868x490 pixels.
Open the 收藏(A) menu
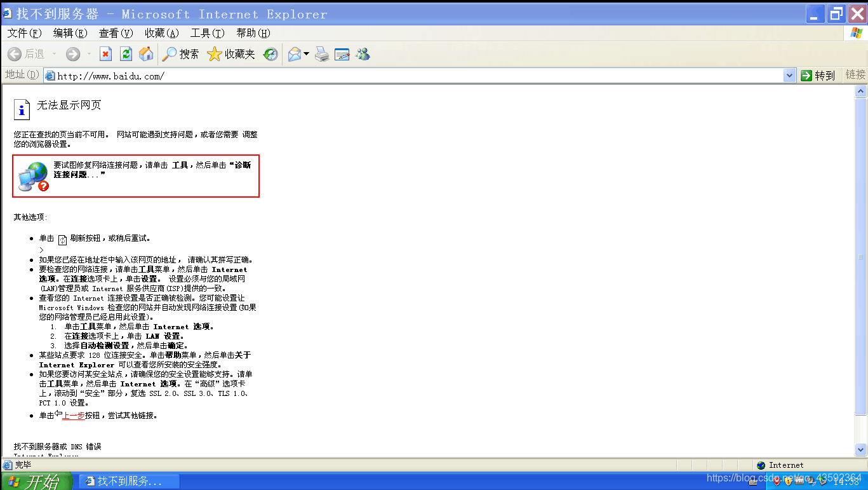tap(162, 33)
